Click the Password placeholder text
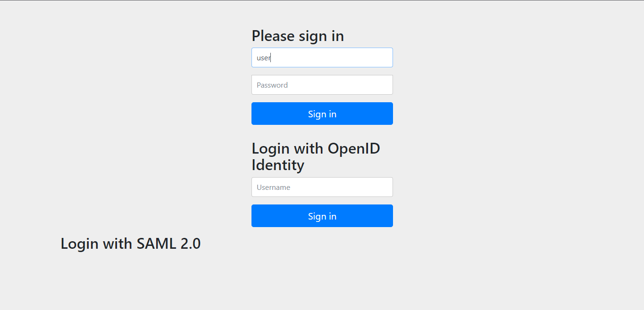The height and width of the screenshot is (310, 644). click(272, 85)
